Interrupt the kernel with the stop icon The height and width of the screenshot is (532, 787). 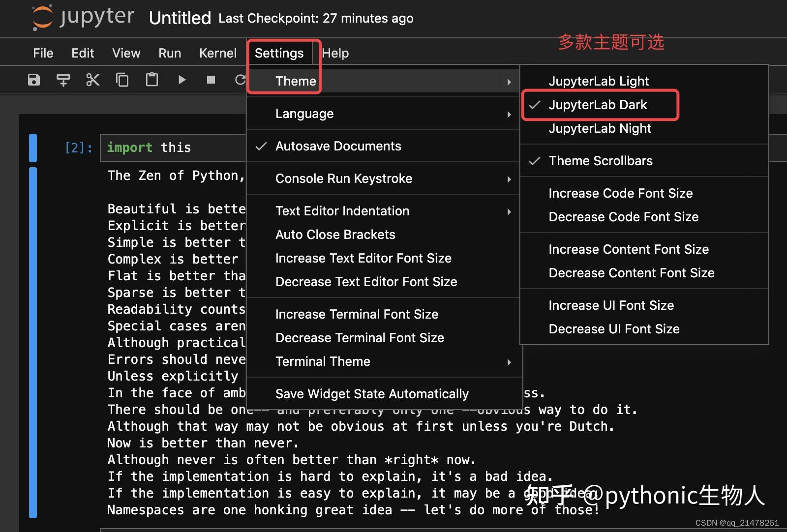point(211,80)
